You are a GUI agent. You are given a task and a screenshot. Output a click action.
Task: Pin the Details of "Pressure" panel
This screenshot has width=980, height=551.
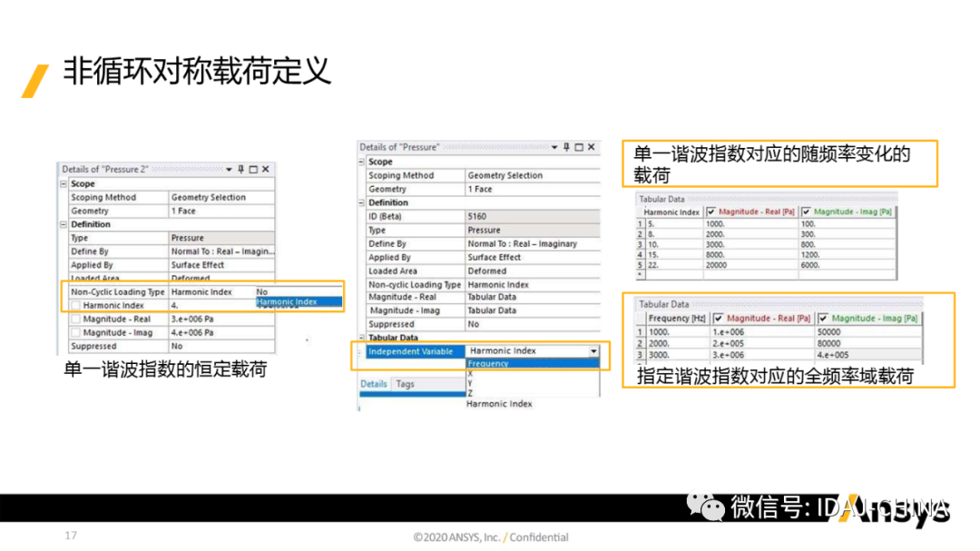pyautogui.click(x=567, y=147)
